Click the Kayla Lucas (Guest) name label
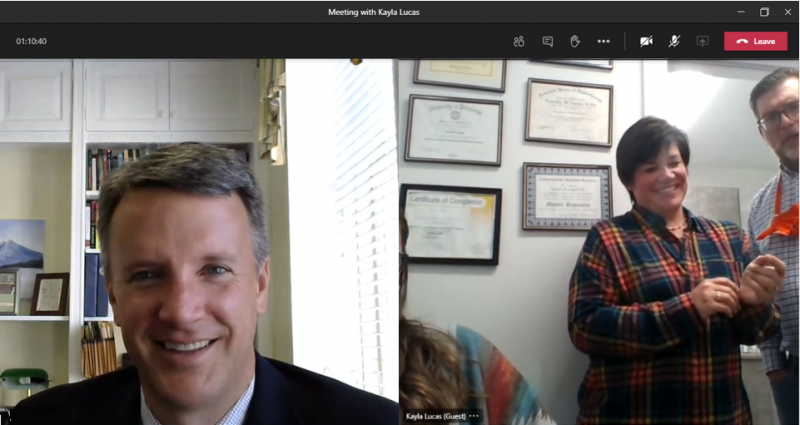Screen dimensions: 800x425 click(436, 416)
